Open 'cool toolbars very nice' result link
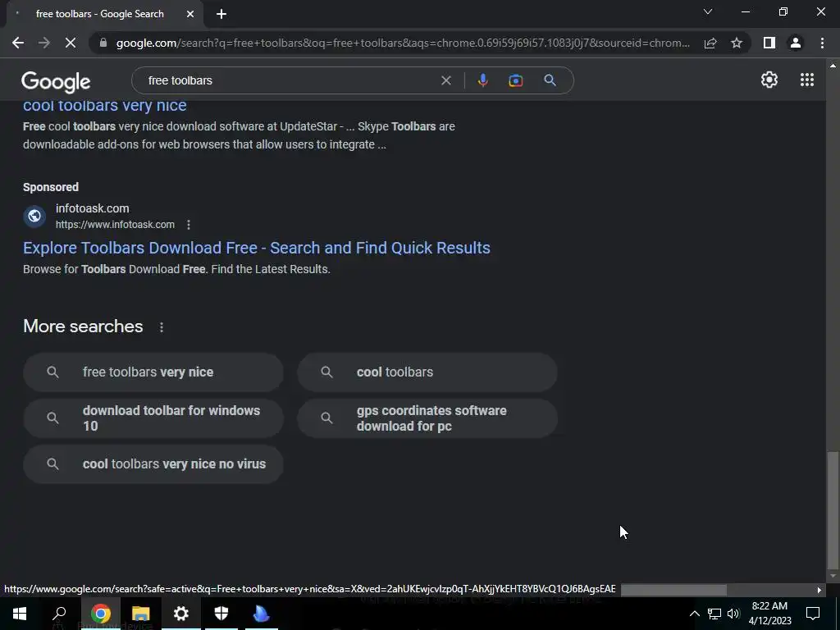This screenshot has width=840, height=630. [x=104, y=106]
